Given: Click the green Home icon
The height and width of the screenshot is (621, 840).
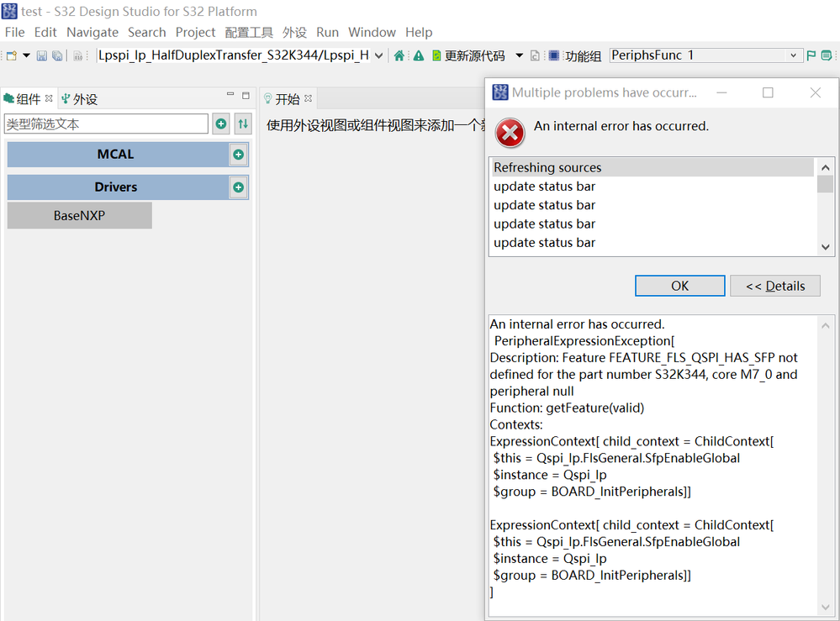Looking at the screenshot, I should pyautogui.click(x=399, y=55).
